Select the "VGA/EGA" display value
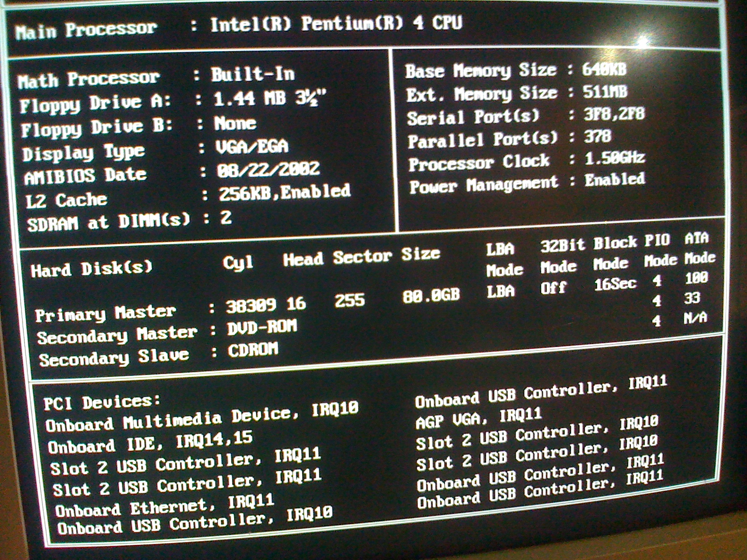Screen dimensions: 747x560 [252, 147]
